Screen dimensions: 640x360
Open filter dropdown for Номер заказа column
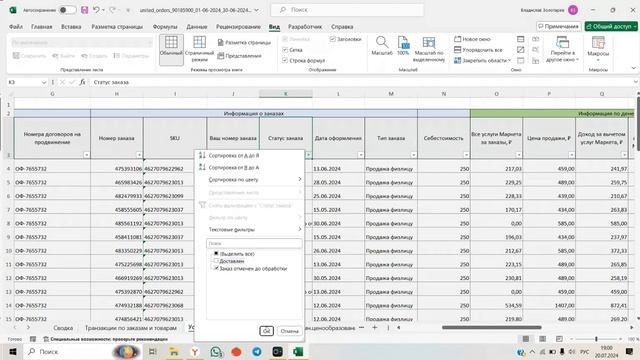click(139, 155)
